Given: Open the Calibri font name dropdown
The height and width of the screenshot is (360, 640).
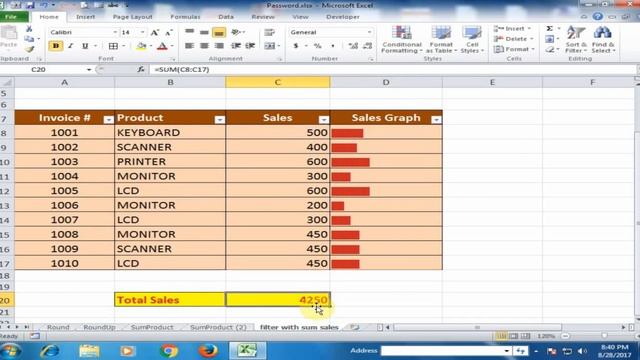Looking at the screenshot, I should coord(115,32).
